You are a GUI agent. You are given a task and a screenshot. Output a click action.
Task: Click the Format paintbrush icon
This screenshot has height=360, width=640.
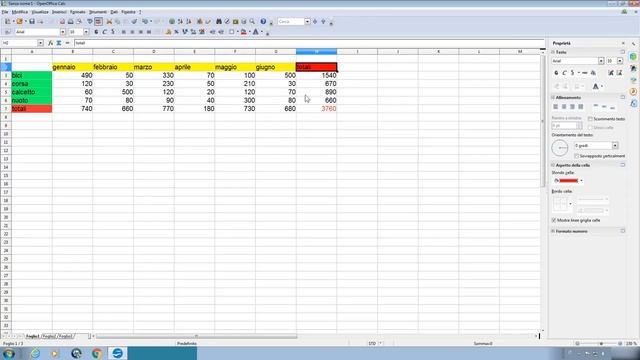click(x=134, y=22)
